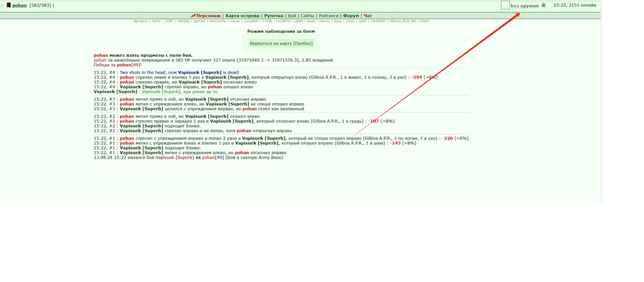Click the ТОРГ sub-menu link

169,21
